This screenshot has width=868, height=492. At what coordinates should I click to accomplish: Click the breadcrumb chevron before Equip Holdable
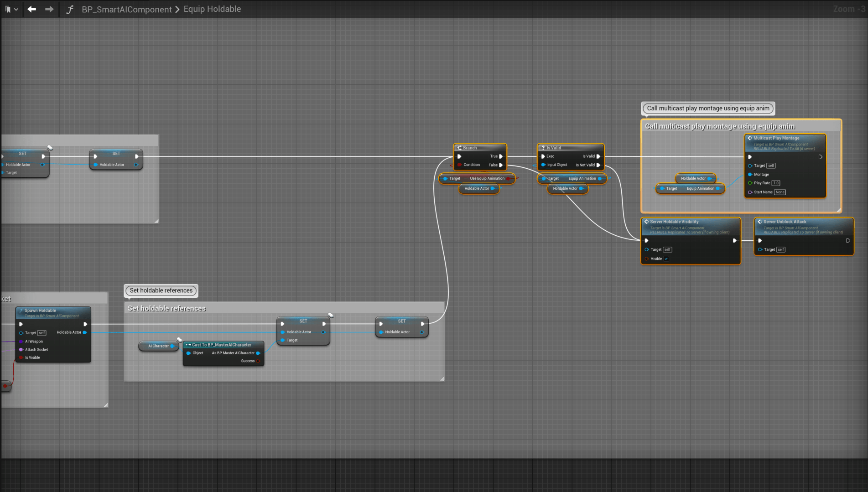(177, 9)
